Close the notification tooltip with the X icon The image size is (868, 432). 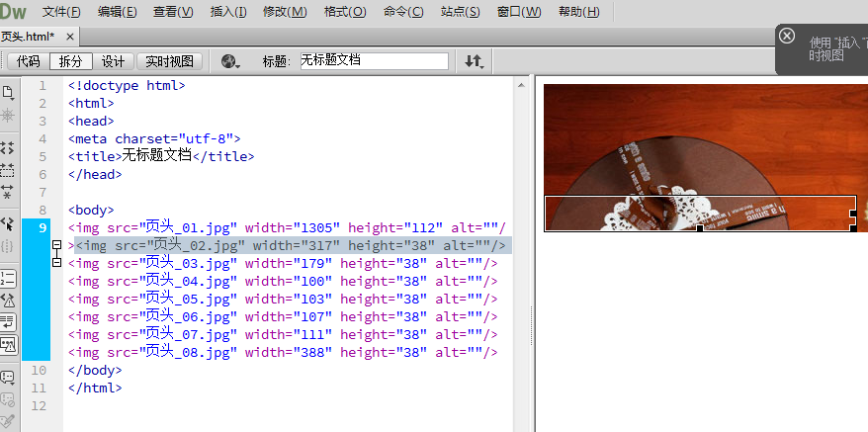(786, 36)
